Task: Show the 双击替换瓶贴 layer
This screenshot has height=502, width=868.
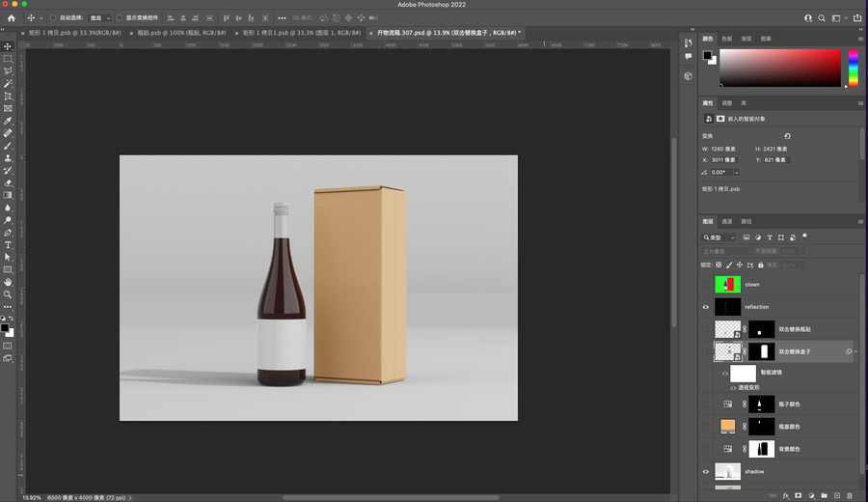Action: tap(706, 329)
